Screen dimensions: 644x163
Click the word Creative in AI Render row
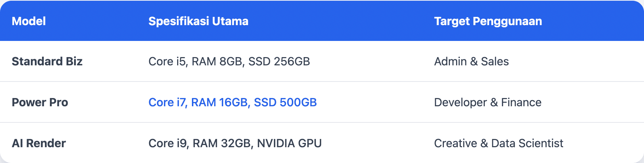click(456, 143)
